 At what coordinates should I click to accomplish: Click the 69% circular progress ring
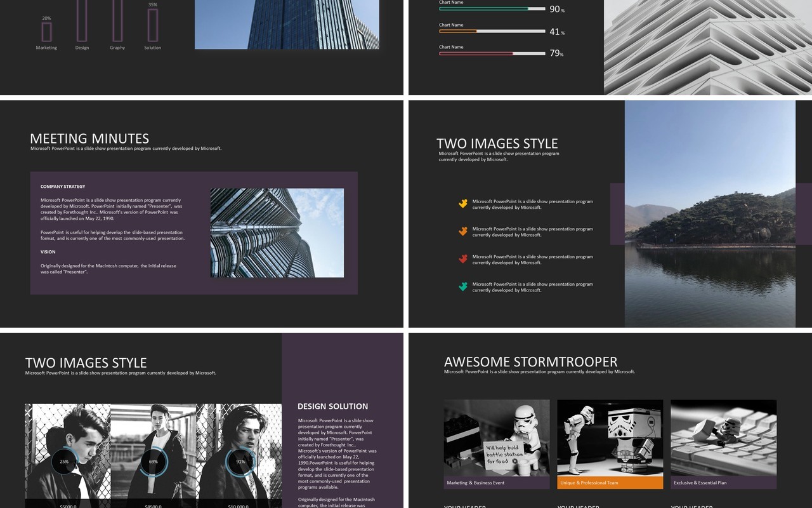pyautogui.click(x=154, y=462)
